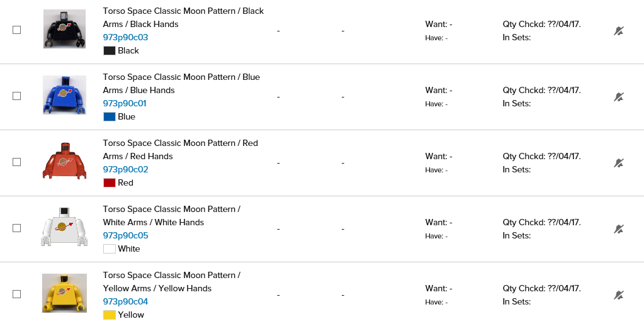
Task: Click the Black color swatch
Action: click(x=110, y=51)
